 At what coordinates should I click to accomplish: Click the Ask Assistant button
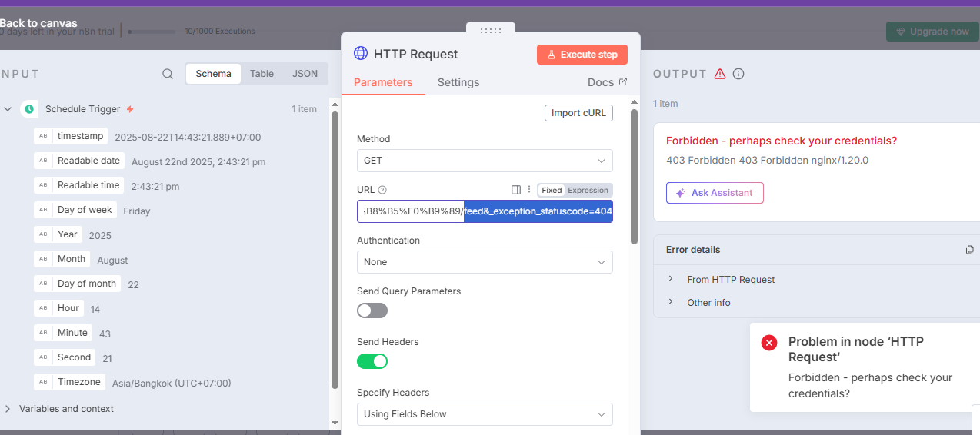pos(715,193)
